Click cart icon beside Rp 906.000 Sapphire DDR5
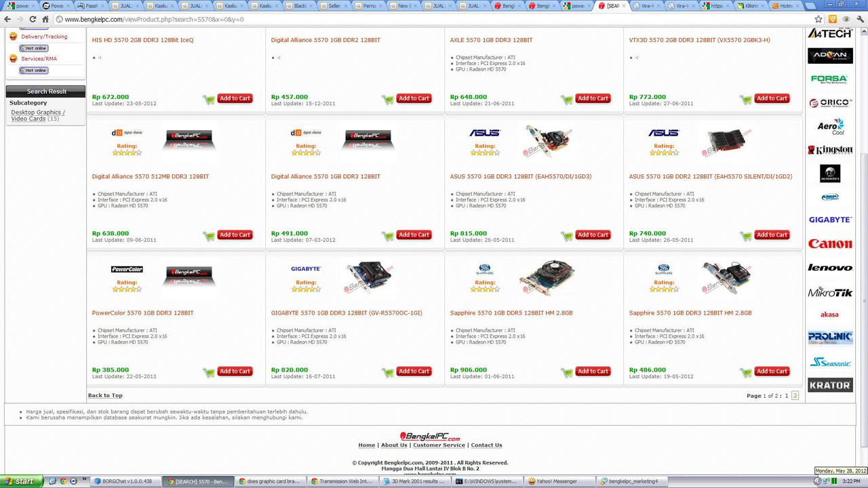Viewport: 868px width, 488px height. [567, 372]
